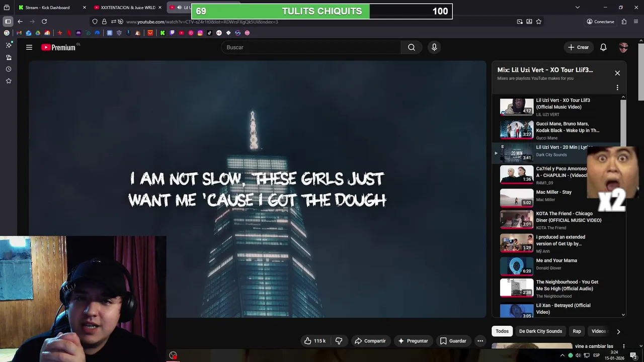Select the Rap filter chip
644x362 pixels.
577,331
